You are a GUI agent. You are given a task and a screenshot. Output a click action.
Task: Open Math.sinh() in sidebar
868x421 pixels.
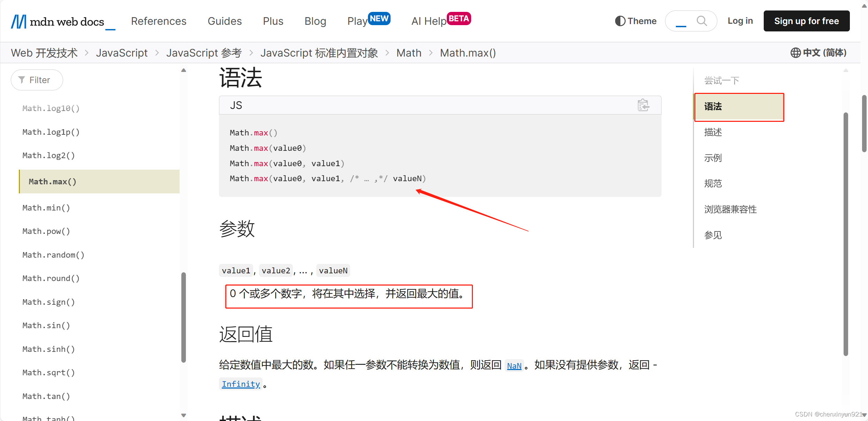(x=48, y=349)
